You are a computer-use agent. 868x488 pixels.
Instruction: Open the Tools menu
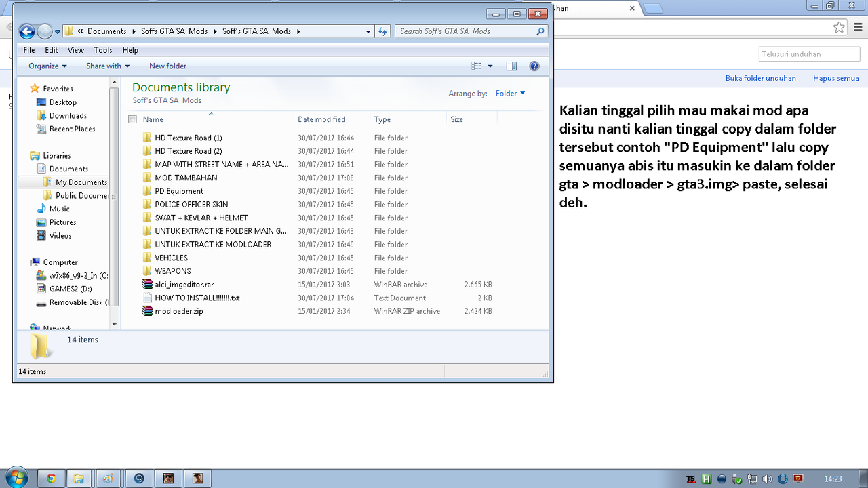[x=103, y=50]
